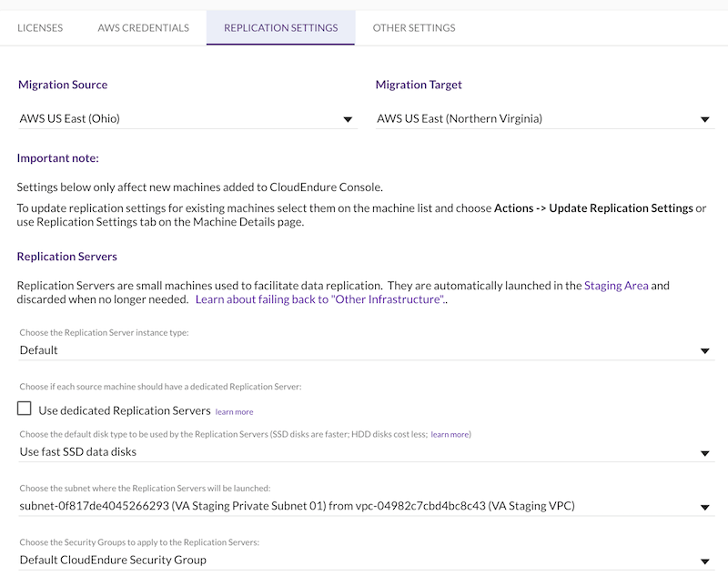The height and width of the screenshot is (576, 728).
Task: Expand the Replication Servers subnet dropdown
Action: click(364, 506)
